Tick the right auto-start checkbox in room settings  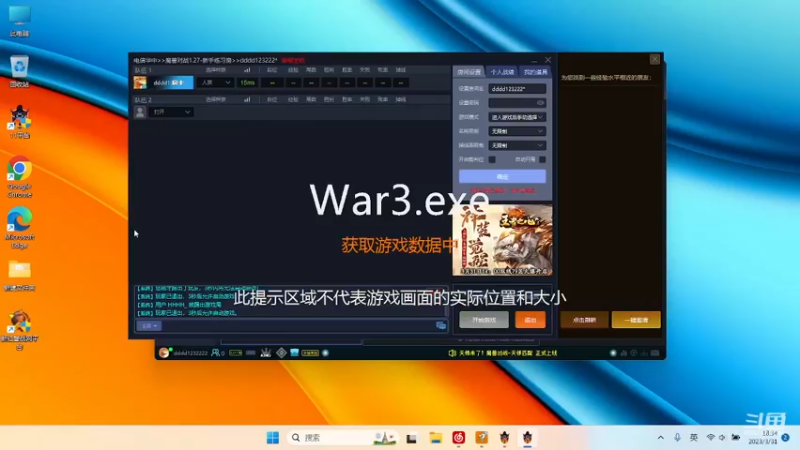542,160
